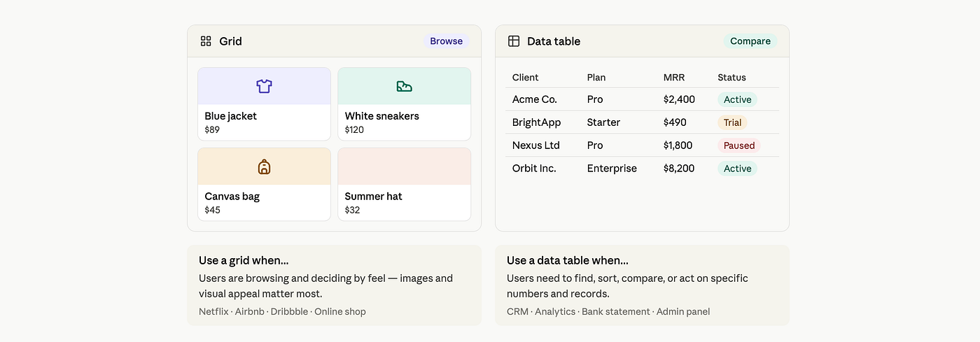Select the Paused status badge
This screenshot has width=980, height=342.
739,145
